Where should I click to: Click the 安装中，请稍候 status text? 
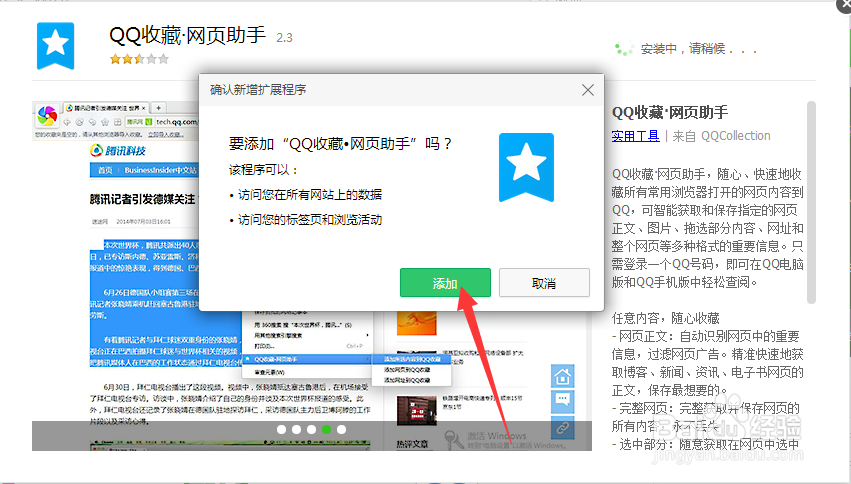click(699, 49)
